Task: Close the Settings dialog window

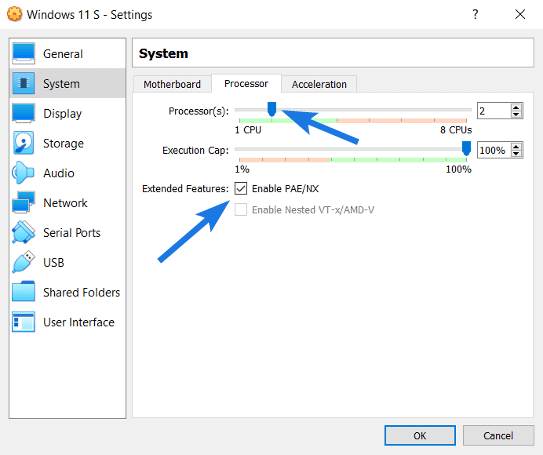Action: 520,14
